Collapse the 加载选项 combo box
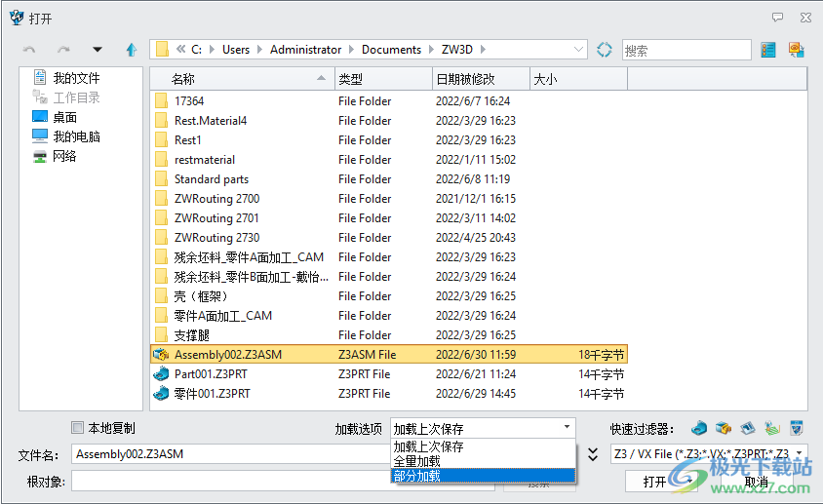Image resolution: width=823 pixels, height=504 pixels. (x=567, y=427)
